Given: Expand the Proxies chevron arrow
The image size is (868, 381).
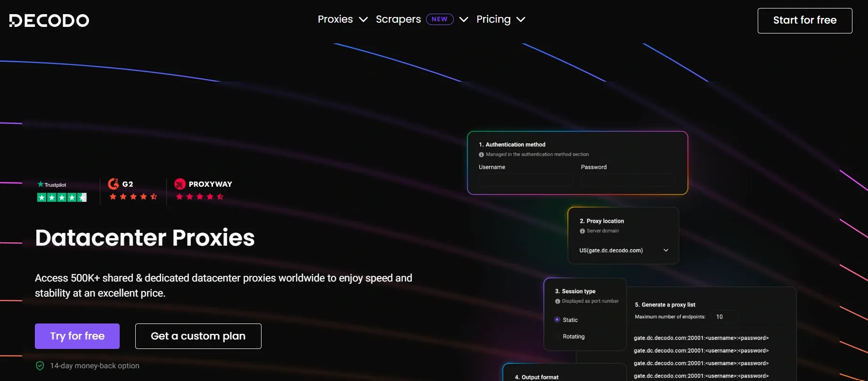Looking at the screenshot, I should point(363,19).
